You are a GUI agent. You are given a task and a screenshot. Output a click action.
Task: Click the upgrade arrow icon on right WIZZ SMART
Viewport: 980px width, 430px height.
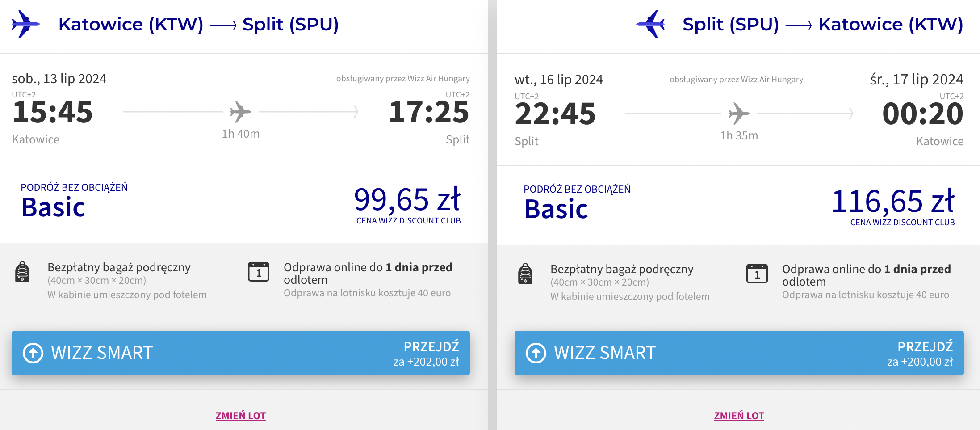point(536,353)
